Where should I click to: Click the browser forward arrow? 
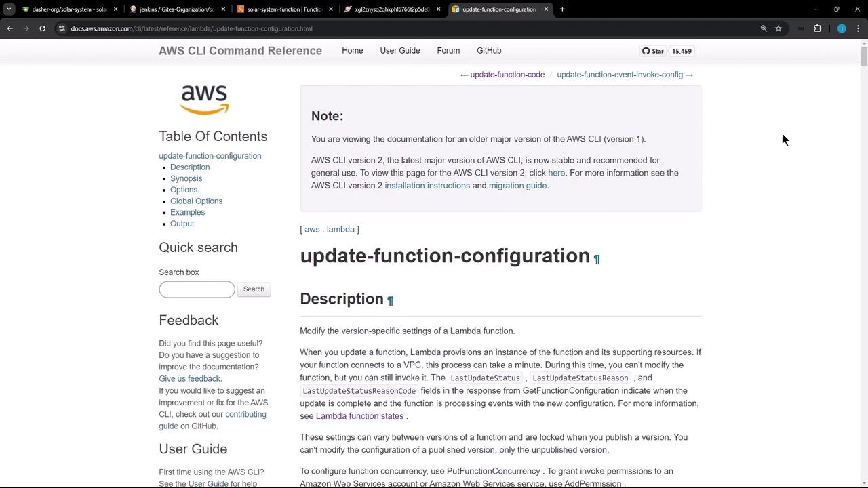(x=26, y=28)
